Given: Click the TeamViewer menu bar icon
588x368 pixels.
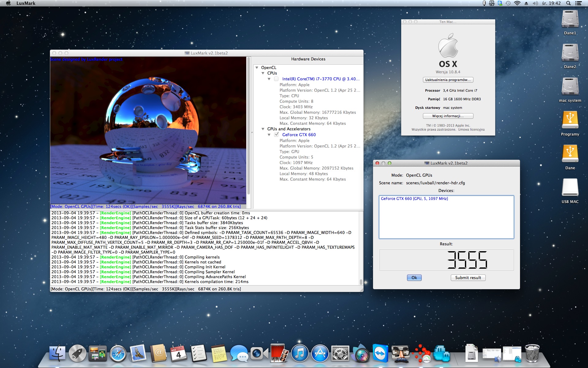Looking at the screenshot, I should tap(500, 3).
